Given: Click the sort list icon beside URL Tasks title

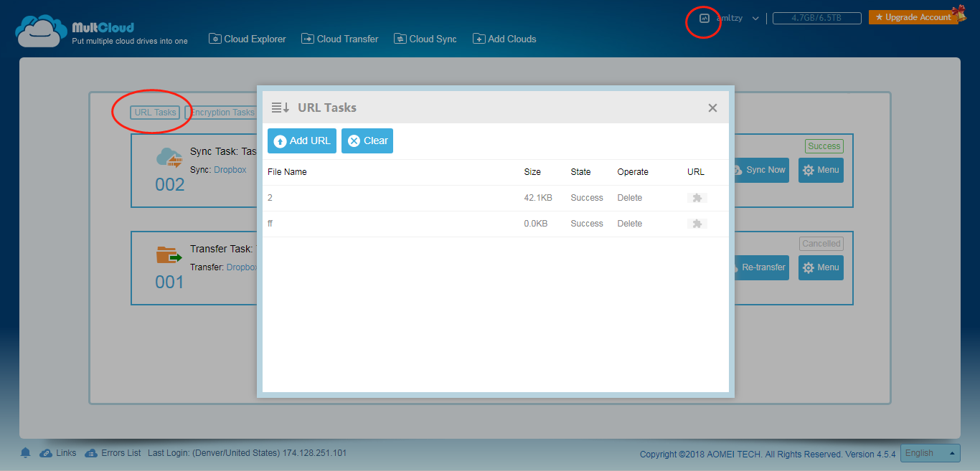Looking at the screenshot, I should pos(281,108).
